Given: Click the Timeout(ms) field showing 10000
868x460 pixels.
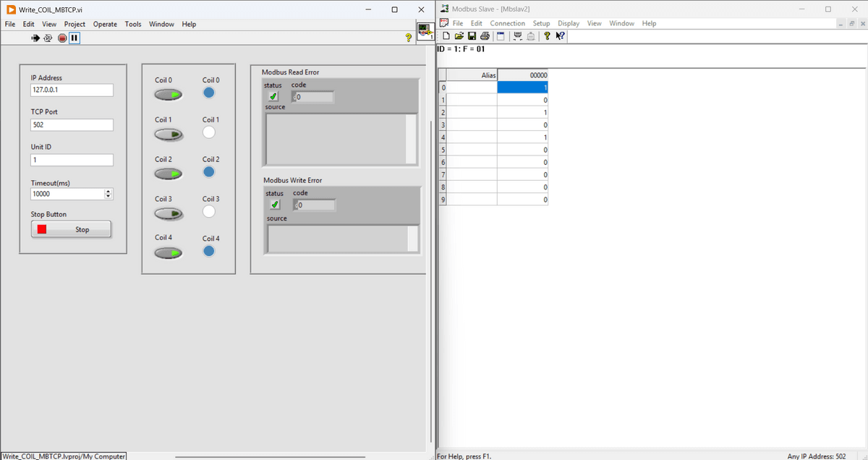Looking at the screenshot, I should [67, 194].
